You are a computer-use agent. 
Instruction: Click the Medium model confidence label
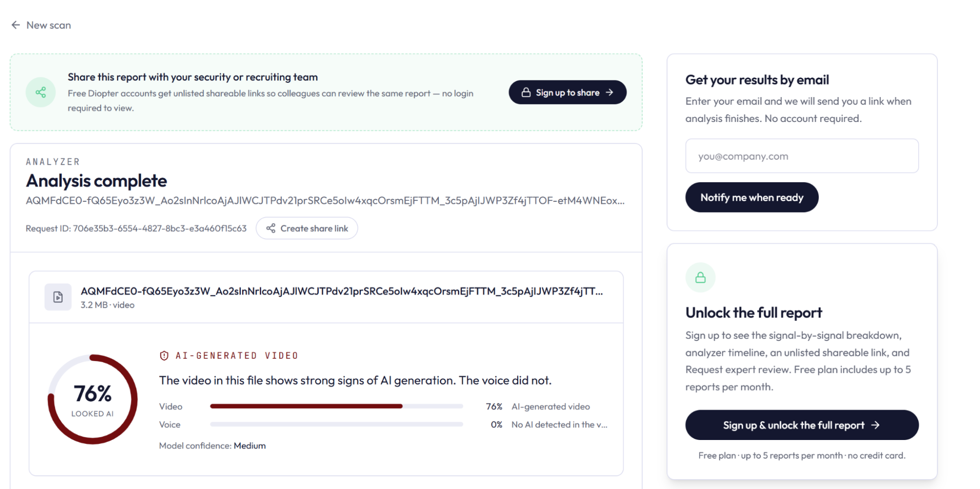[x=250, y=446]
